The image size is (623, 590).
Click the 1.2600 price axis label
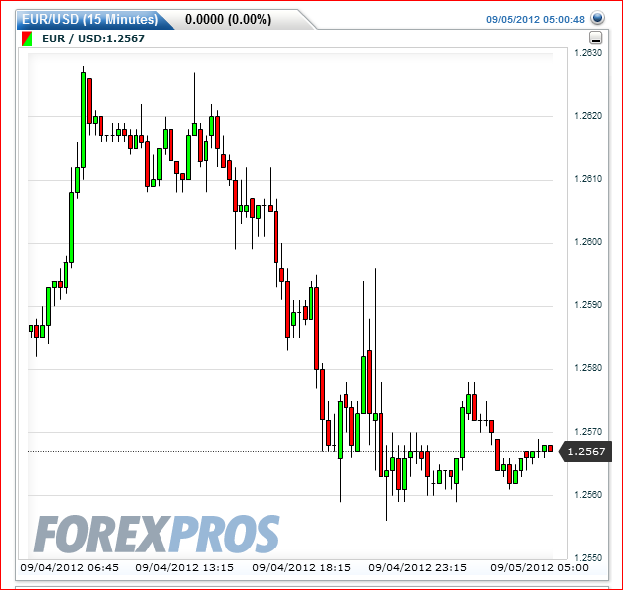[588, 242]
